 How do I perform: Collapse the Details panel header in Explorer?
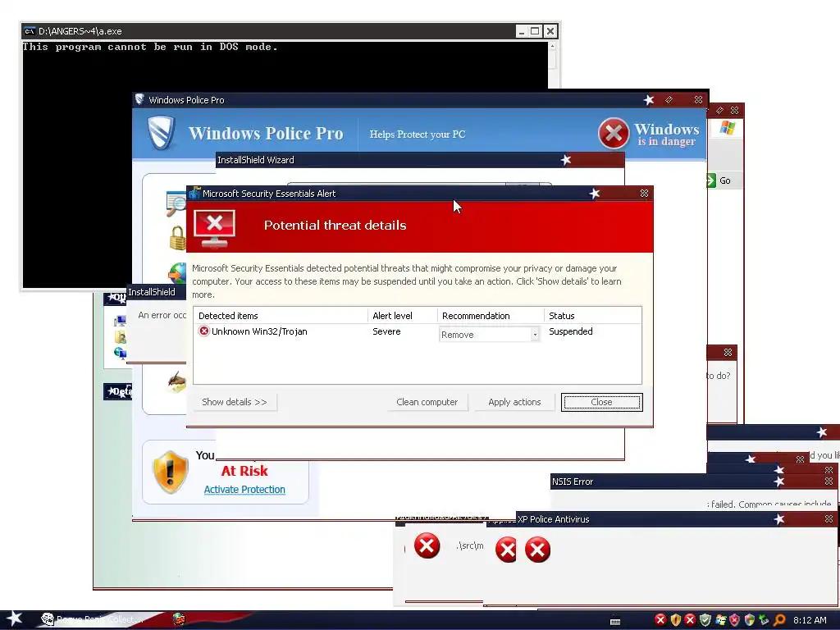click(117, 391)
